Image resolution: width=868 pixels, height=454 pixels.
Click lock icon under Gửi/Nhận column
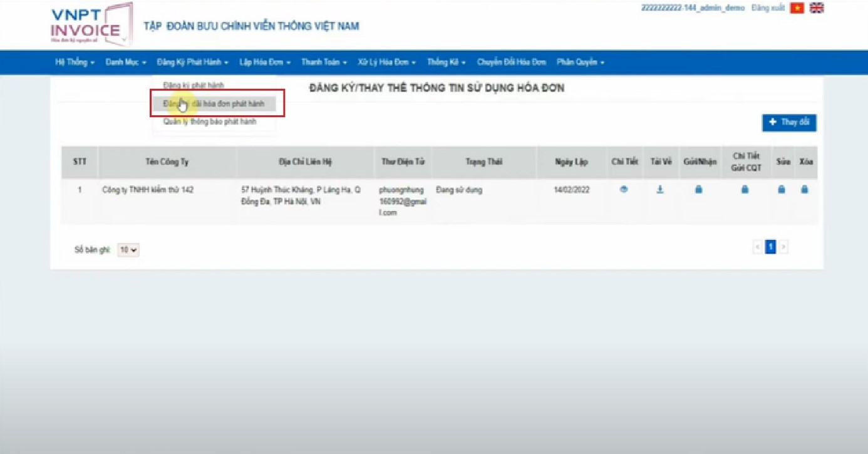[699, 190]
